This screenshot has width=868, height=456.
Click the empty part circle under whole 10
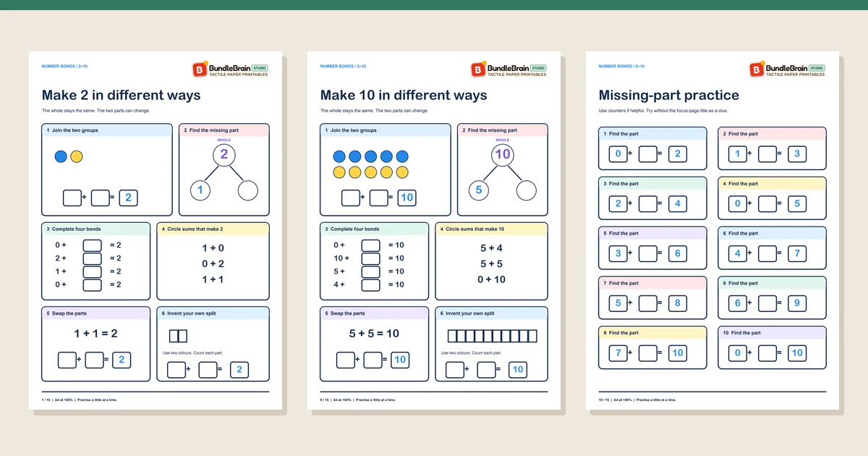(x=527, y=190)
